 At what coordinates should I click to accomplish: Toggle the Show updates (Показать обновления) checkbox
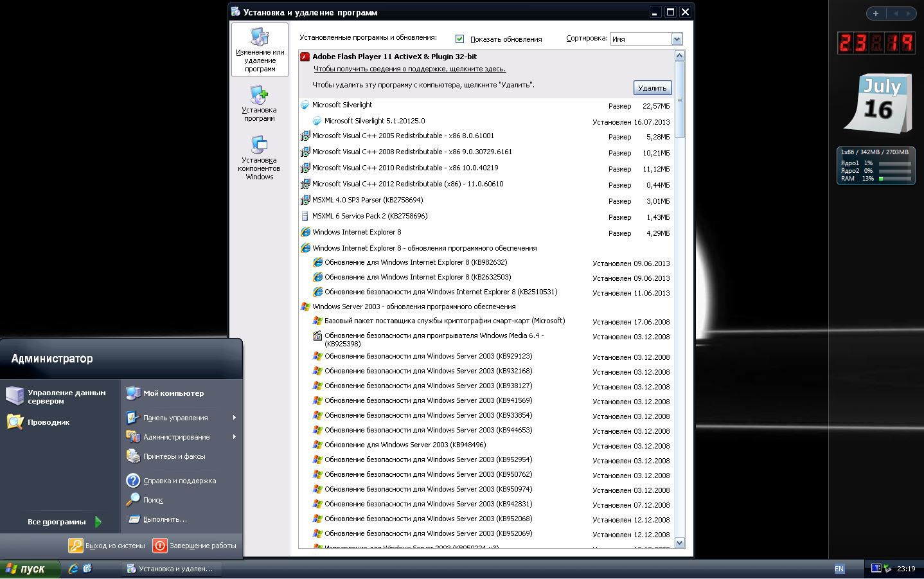tap(459, 39)
